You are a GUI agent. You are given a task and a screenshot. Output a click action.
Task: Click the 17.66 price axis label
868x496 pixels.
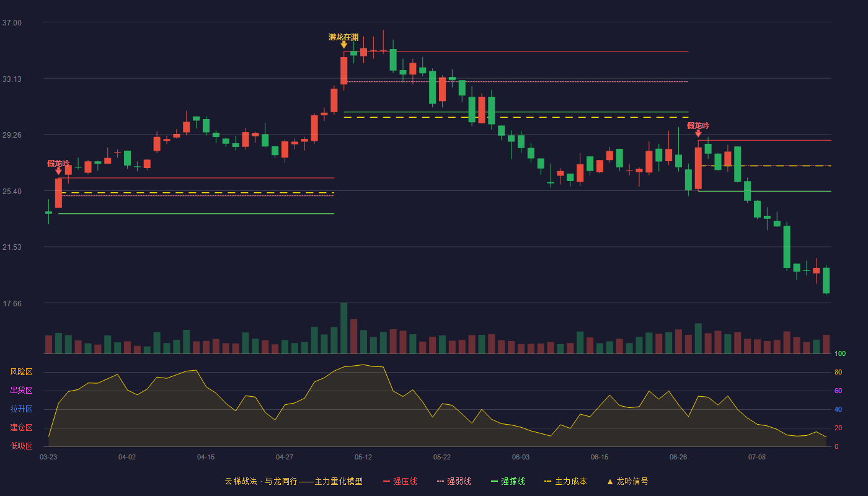pyautogui.click(x=12, y=304)
